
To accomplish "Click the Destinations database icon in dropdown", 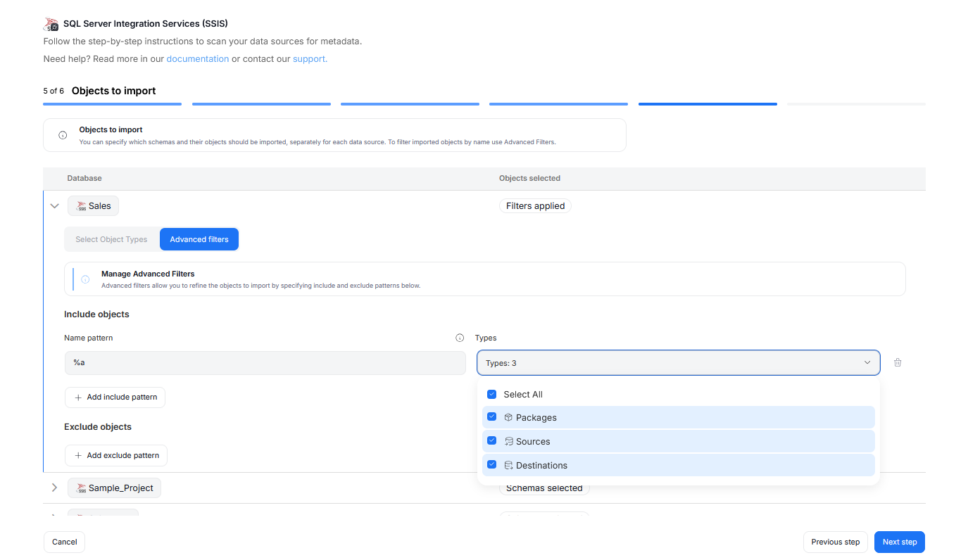I will click(x=508, y=465).
